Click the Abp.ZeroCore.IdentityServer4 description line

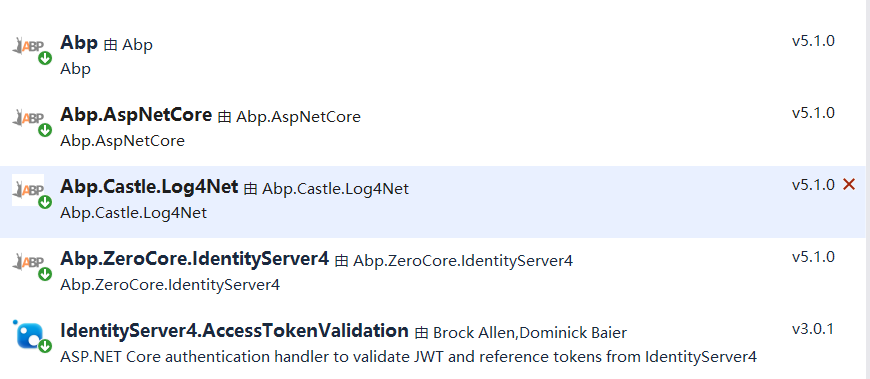(170, 285)
